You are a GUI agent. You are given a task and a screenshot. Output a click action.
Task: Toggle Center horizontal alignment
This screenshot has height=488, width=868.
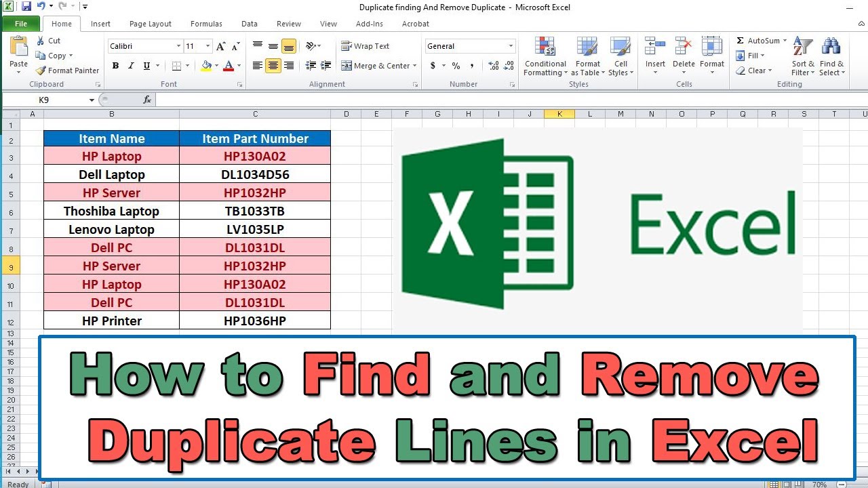click(x=273, y=66)
